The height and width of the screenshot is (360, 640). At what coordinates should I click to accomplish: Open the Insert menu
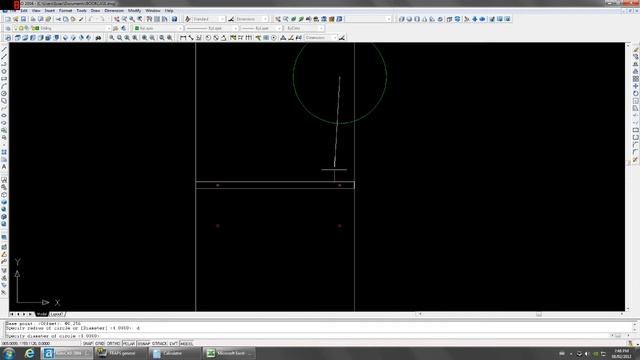(x=49, y=11)
